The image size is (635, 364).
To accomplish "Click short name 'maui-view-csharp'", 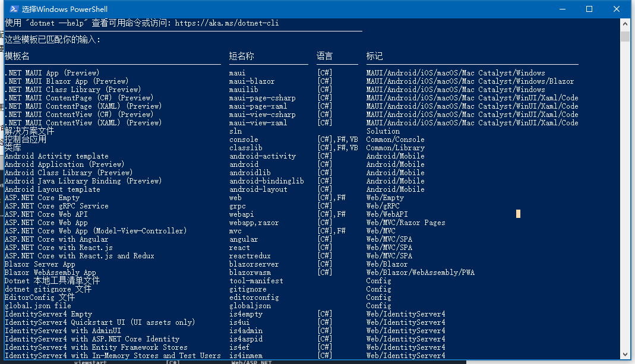I will click(263, 114).
